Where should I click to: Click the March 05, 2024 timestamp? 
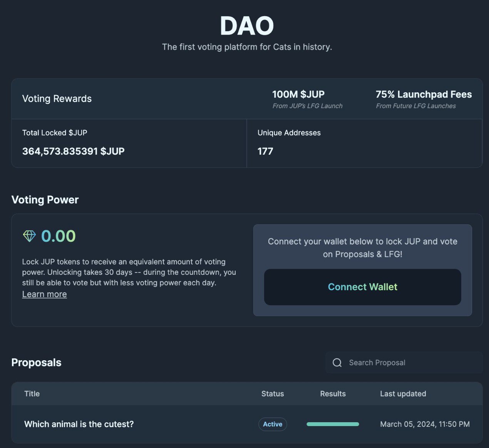click(x=425, y=424)
